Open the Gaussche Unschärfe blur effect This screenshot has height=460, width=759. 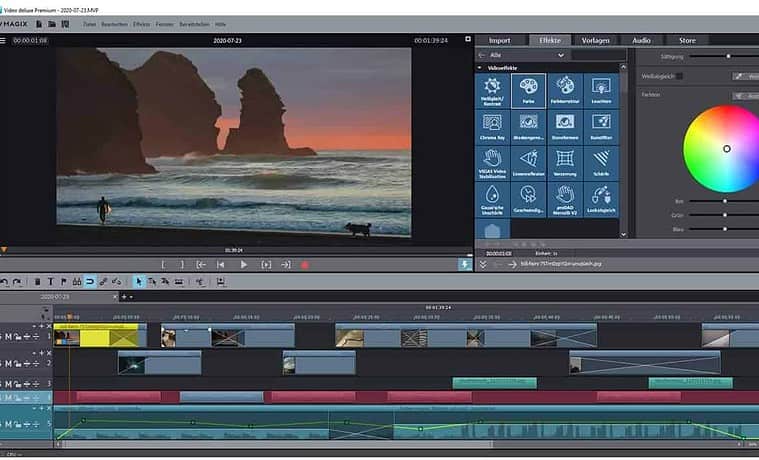(493, 198)
